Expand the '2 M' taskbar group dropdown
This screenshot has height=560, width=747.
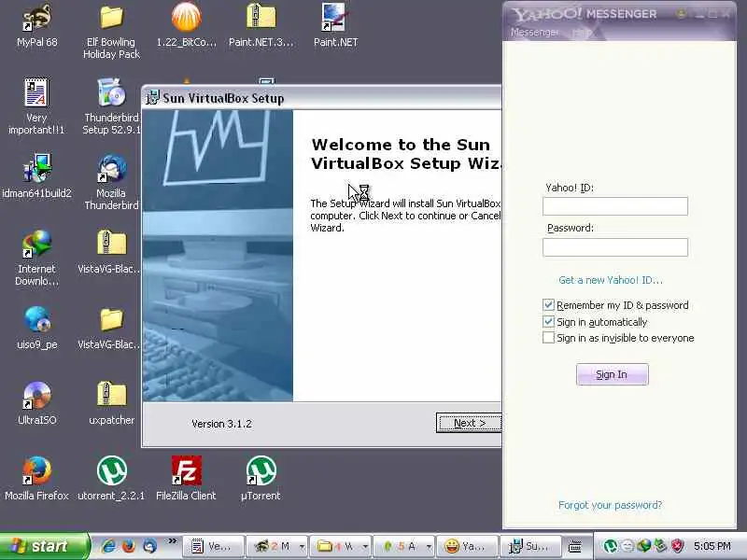(x=302, y=547)
